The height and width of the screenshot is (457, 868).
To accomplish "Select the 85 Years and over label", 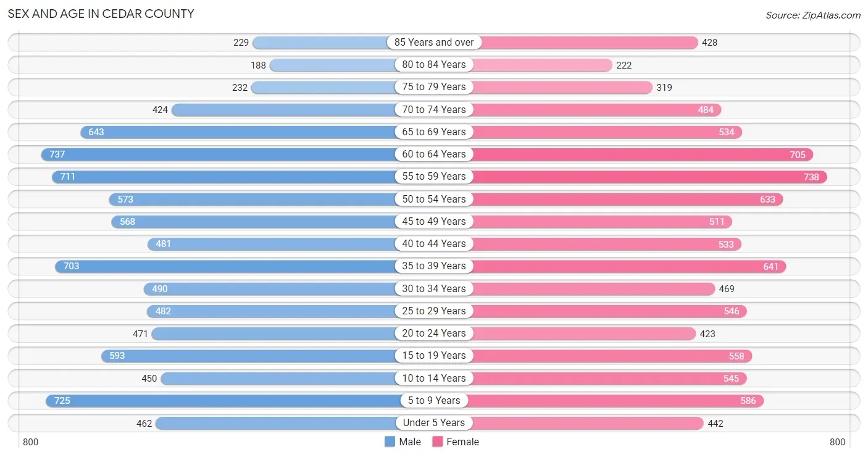I will pyautogui.click(x=434, y=42).
